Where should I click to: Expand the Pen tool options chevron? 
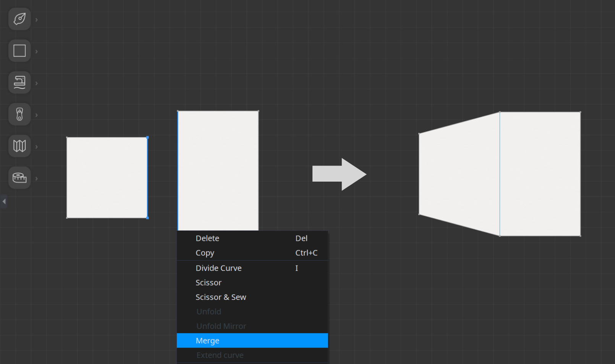tap(37, 20)
